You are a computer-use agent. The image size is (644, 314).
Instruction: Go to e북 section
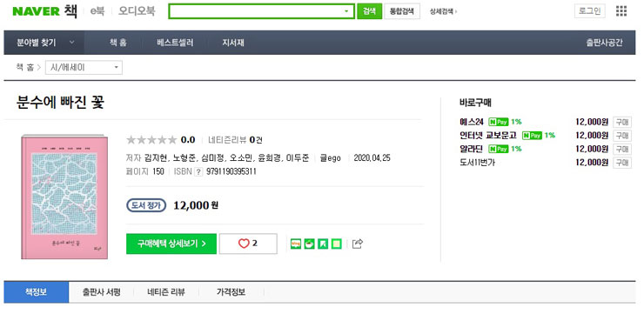pos(97,11)
